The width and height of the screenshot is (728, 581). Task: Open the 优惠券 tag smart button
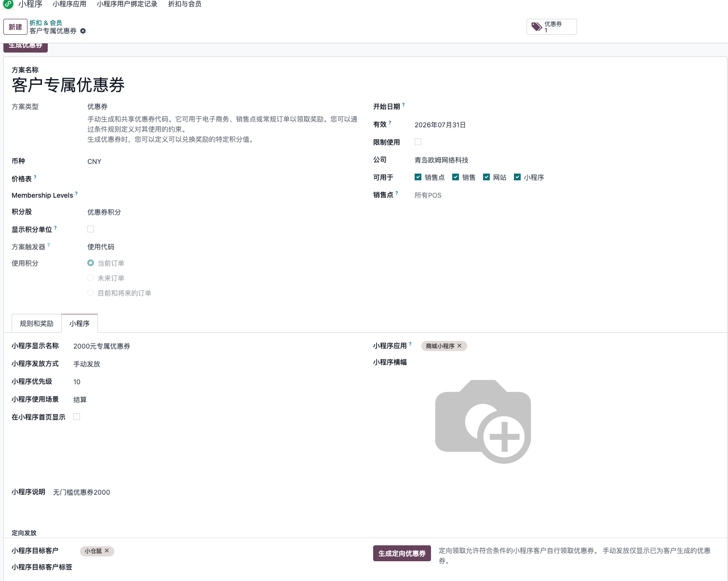pyautogui.click(x=552, y=27)
